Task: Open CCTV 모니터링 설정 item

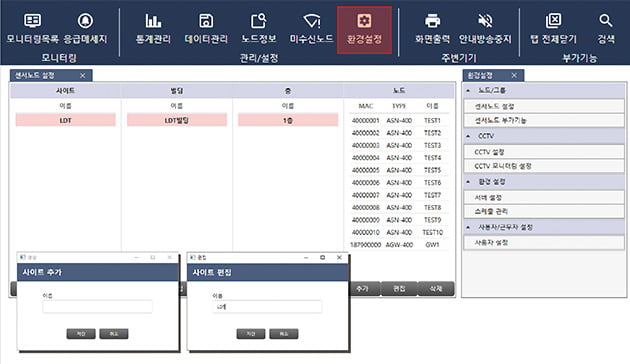Action: pyautogui.click(x=544, y=166)
